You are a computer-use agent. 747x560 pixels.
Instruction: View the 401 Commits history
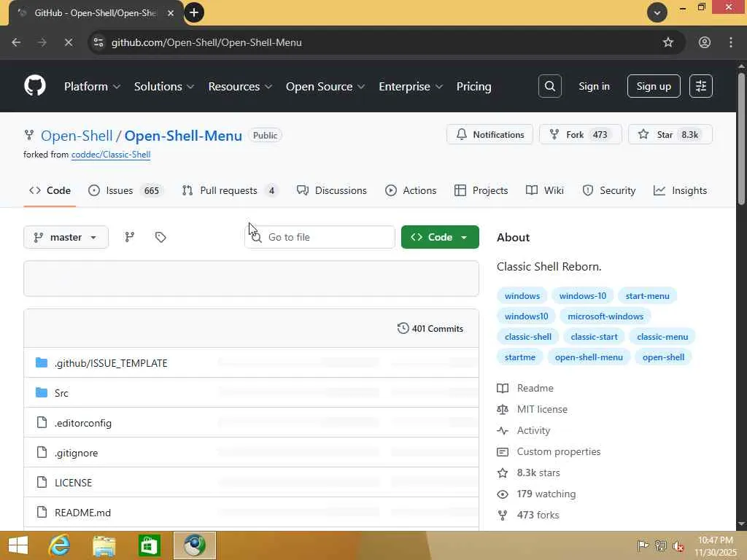430,329
